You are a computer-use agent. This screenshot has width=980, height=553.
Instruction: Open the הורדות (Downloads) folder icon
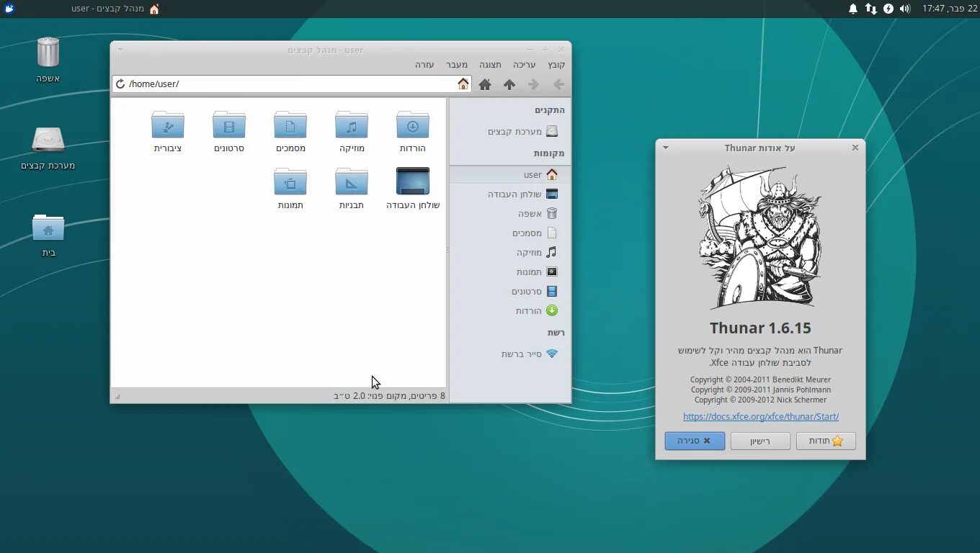pyautogui.click(x=413, y=125)
